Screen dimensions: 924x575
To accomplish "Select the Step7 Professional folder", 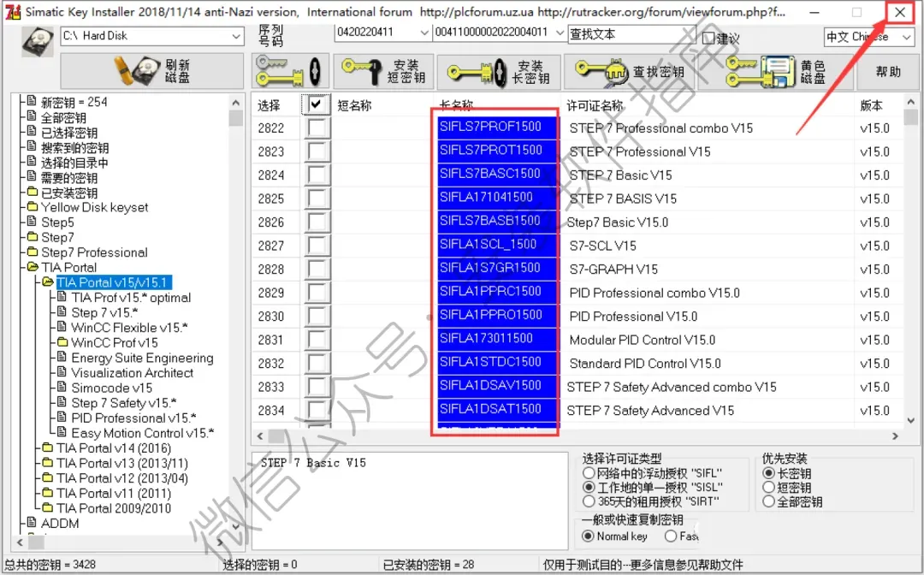I will 94,252.
